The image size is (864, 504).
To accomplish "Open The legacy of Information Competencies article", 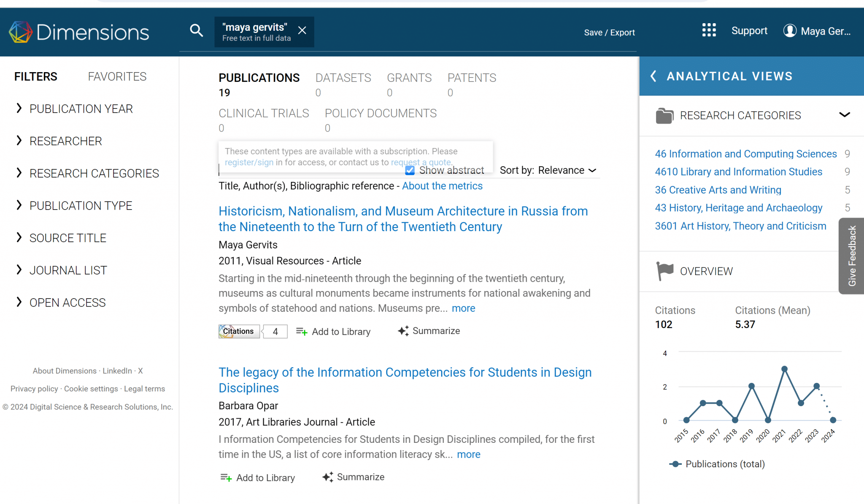I will click(x=405, y=380).
